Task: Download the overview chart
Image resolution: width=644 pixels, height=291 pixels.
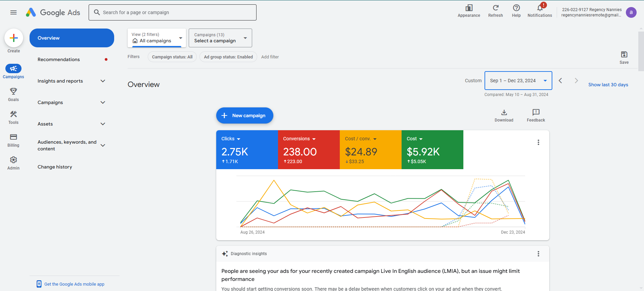Action: pos(504,112)
